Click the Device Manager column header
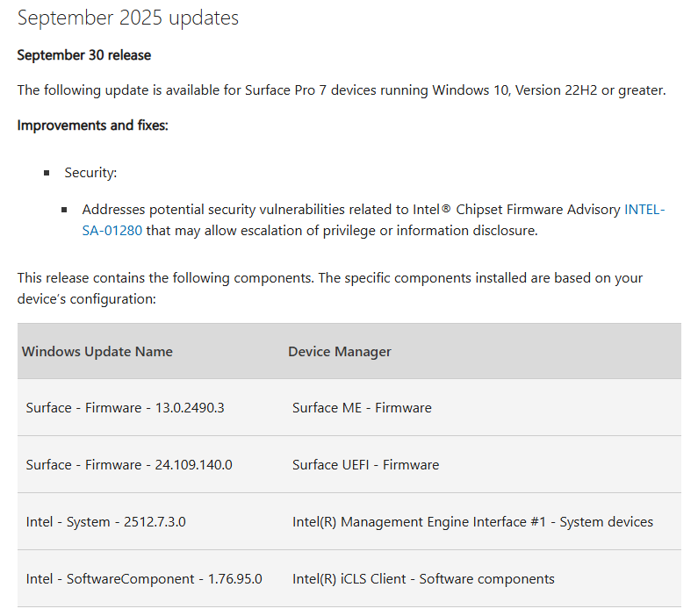The width and height of the screenshot is (698, 616). pyautogui.click(x=340, y=352)
